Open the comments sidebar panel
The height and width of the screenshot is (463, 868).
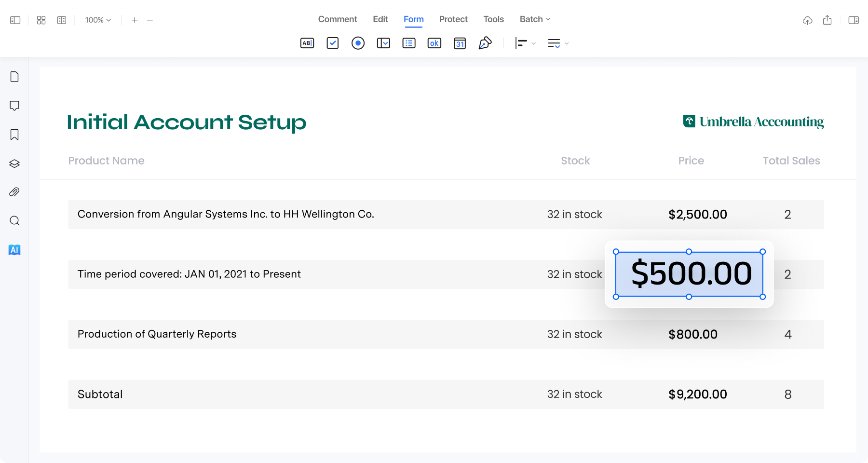pos(14,106)
